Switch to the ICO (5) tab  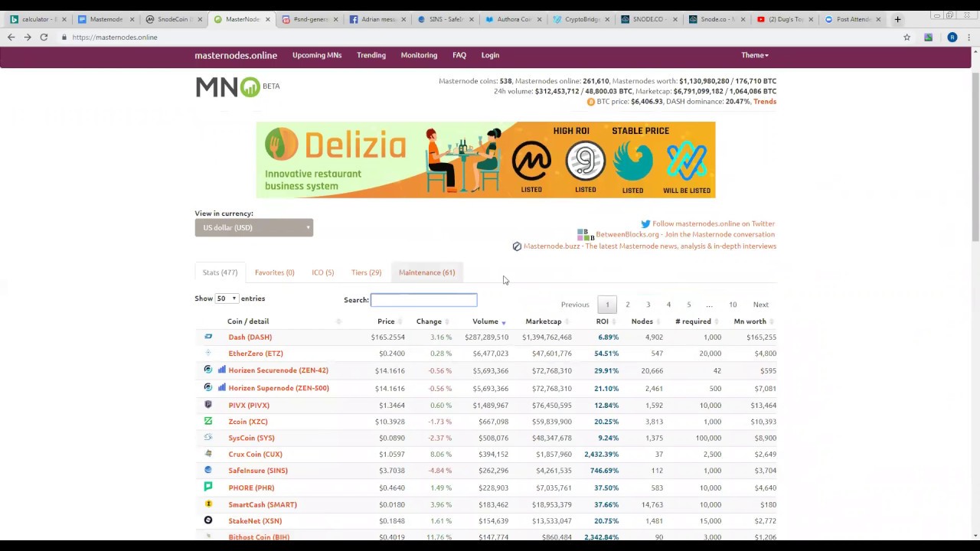click(x=322, y=272)
